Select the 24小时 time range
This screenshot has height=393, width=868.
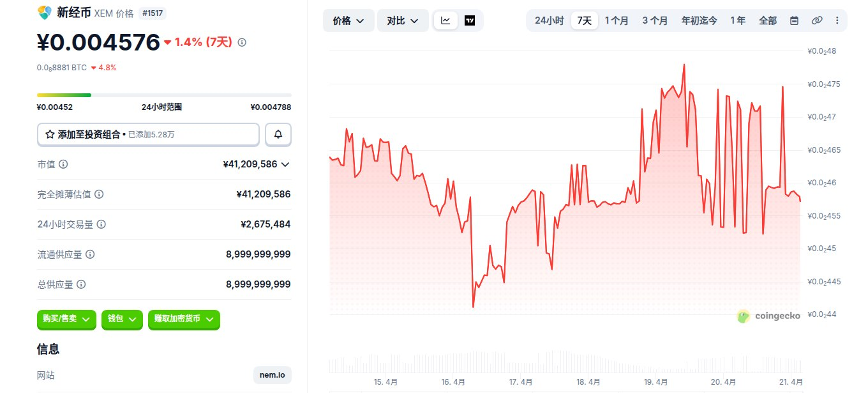pyautogui.click(x=549, y=20)
